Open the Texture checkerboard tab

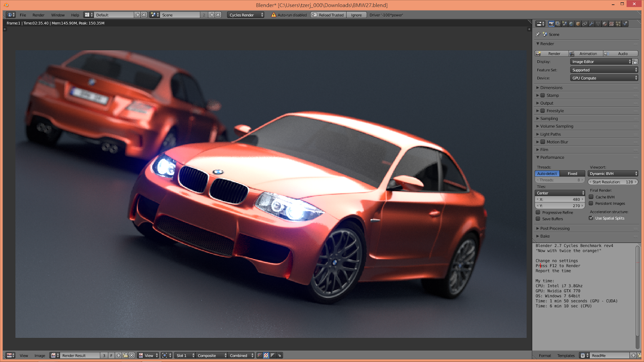(611, 24)
